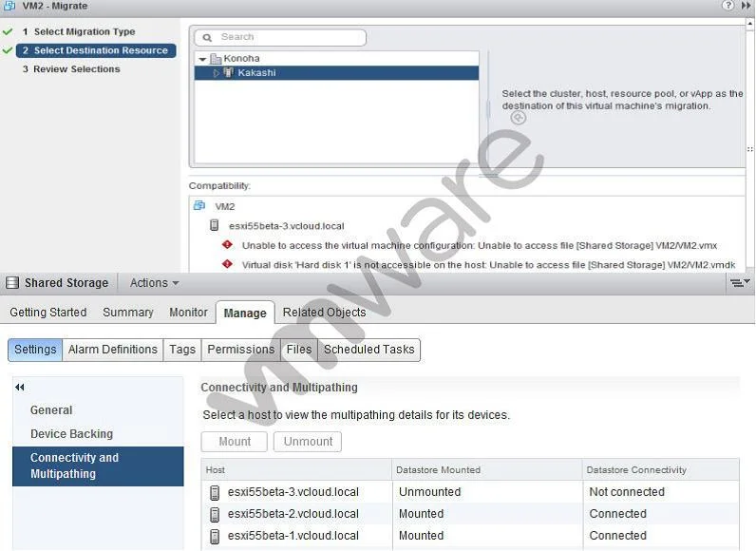Click the VM2 virtual machine icon in Compatibility

199,206
